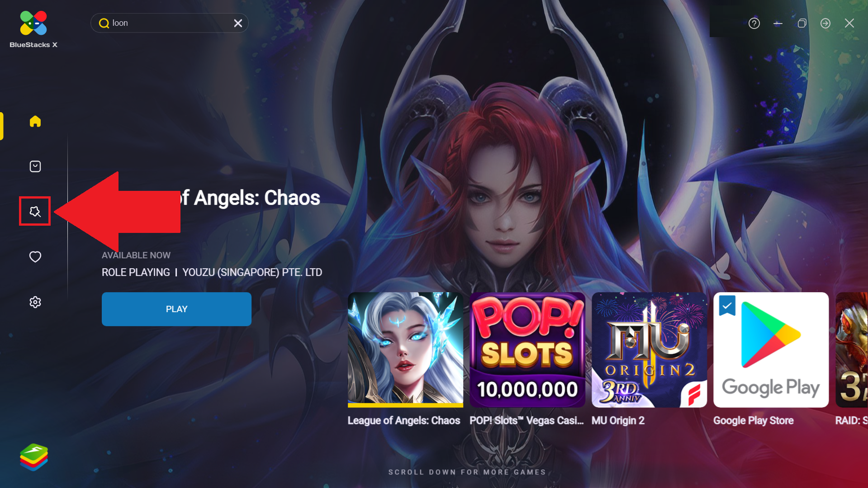Open the highlighted search-bookmark sidebar icon

[x=35, y=211]
